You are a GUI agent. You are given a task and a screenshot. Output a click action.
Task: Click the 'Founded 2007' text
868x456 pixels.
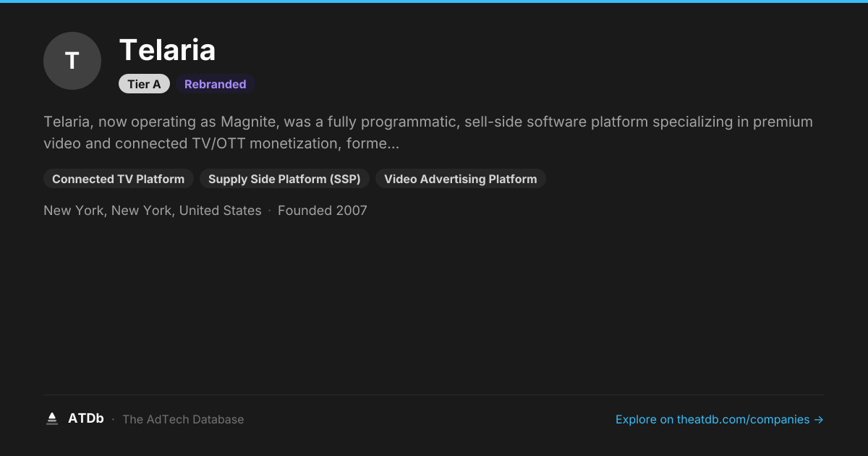323,211
